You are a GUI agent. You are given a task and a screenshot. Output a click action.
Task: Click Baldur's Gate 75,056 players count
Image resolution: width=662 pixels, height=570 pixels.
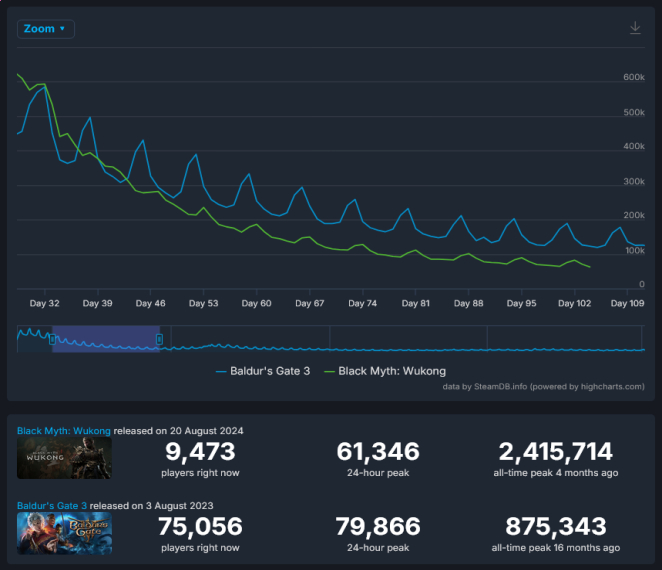point(200,526)
